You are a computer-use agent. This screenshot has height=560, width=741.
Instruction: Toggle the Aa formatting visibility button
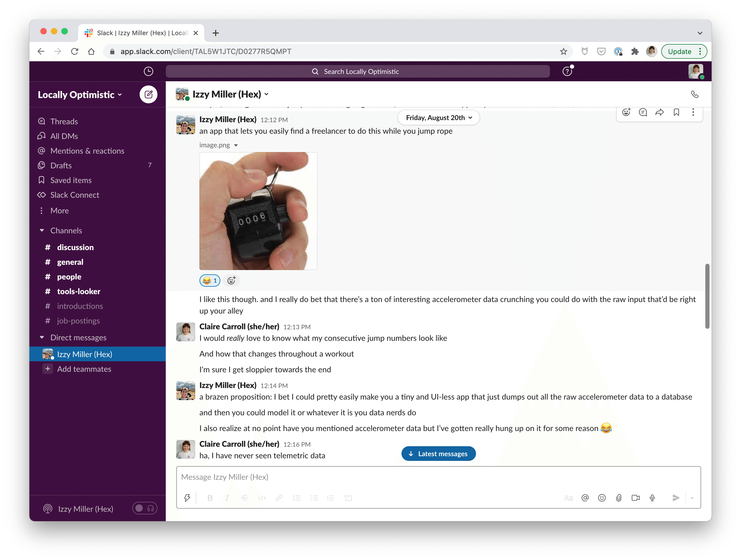pyautogui.click(x=568, y=498)
